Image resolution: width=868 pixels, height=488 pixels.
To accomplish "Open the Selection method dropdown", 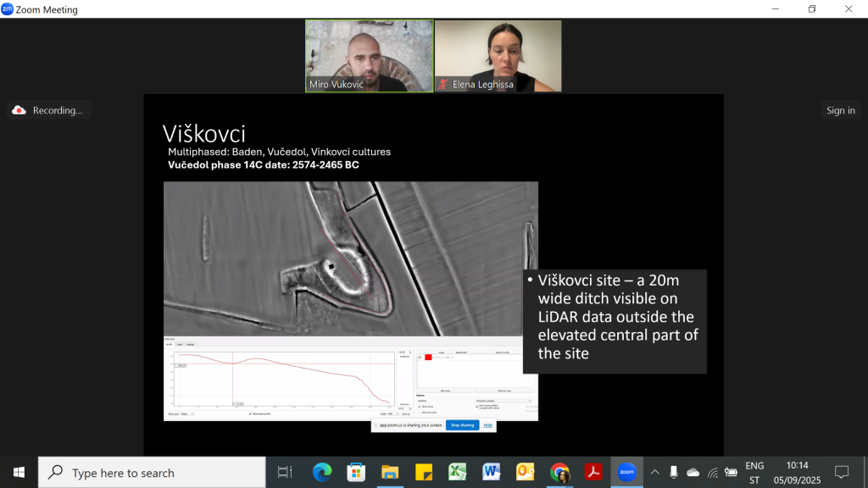I will click(x=503, y=400).
